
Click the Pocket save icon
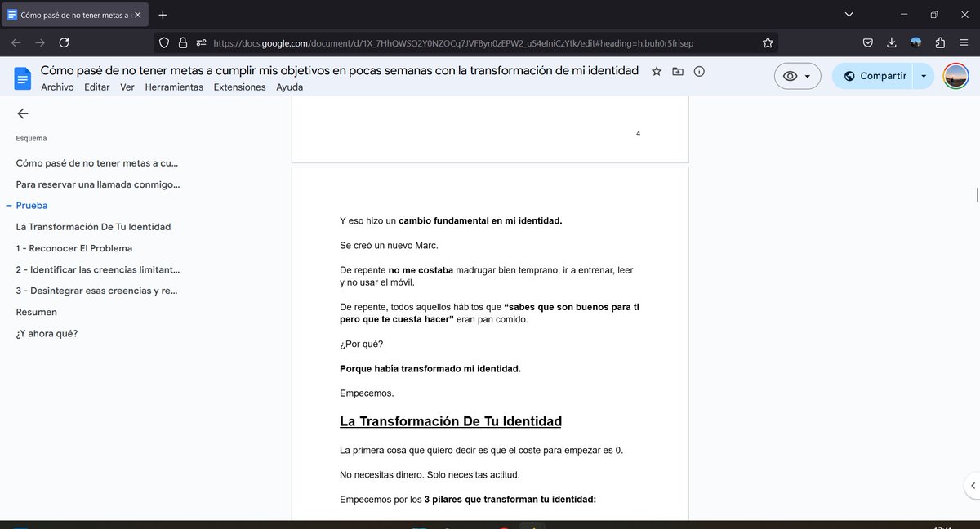pos(867,42)
